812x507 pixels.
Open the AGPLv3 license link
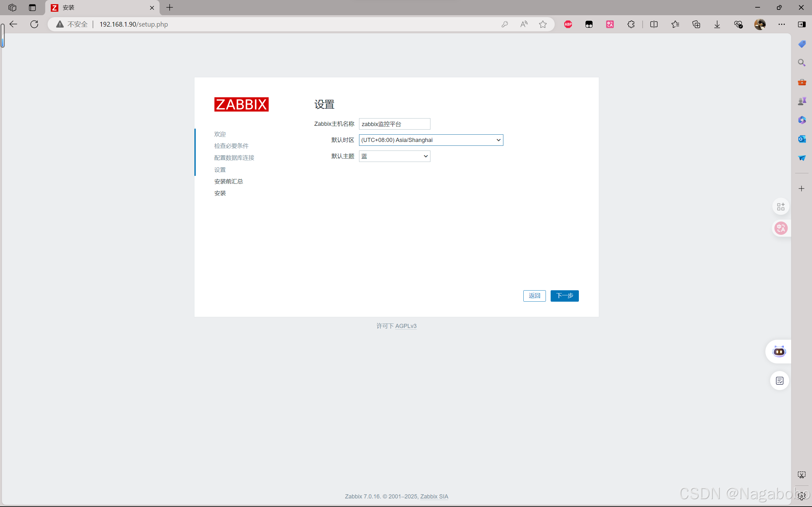tap(406, 326)
